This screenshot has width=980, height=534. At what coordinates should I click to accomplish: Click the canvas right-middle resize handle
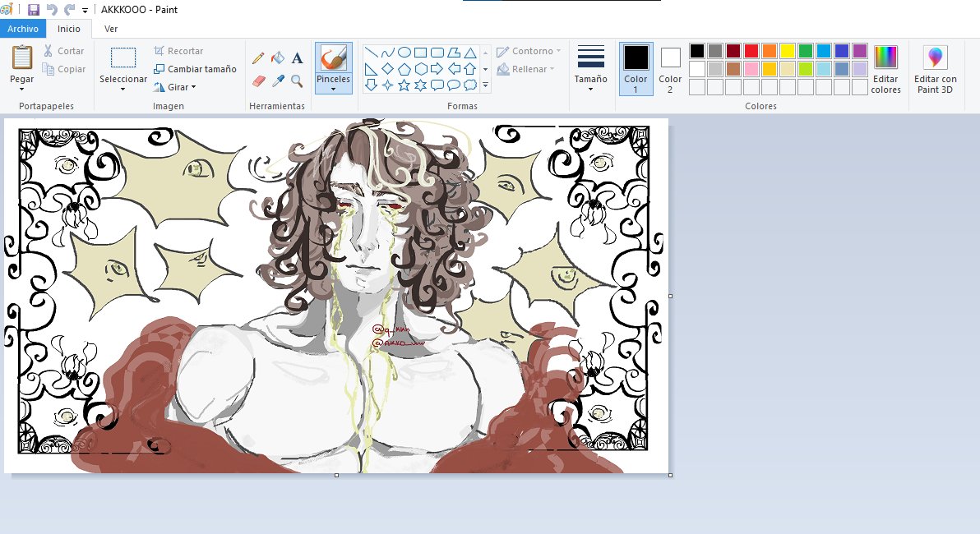tap(671, 296)
